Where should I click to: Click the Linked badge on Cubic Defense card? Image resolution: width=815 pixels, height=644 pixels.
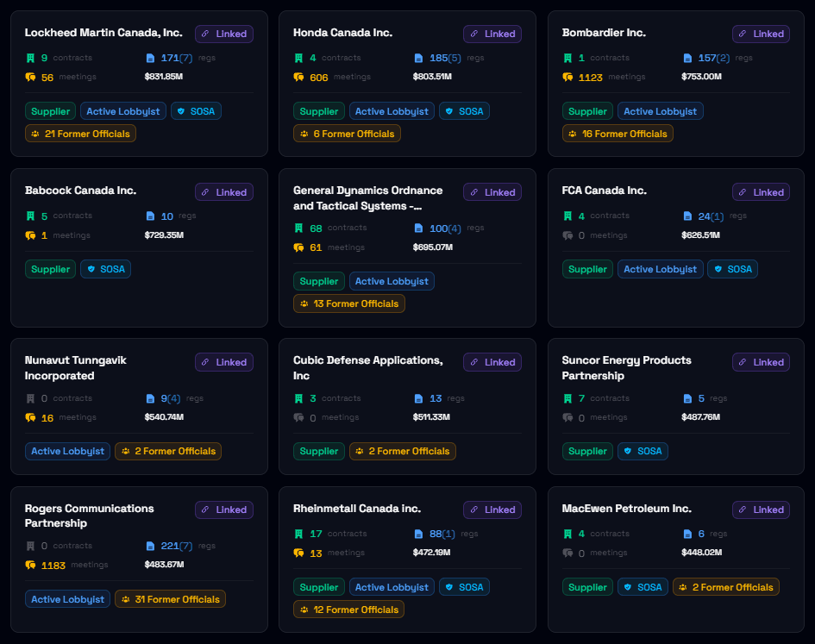pos(492,362)
